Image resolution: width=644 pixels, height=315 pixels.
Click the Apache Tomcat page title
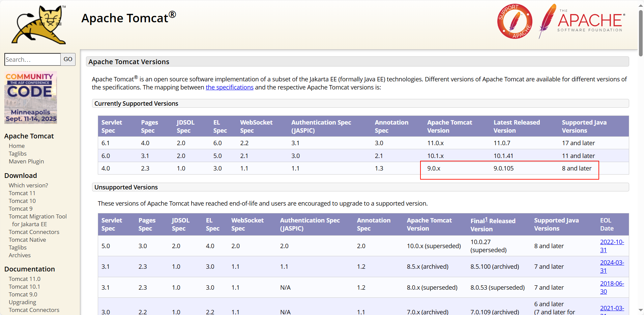pos(128,18)
